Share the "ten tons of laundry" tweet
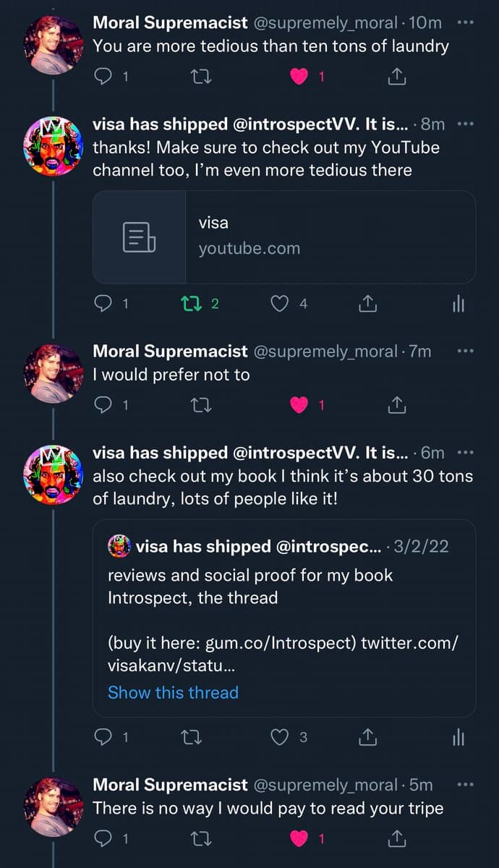This screenshot has height=868, width=499. [396, 77]
